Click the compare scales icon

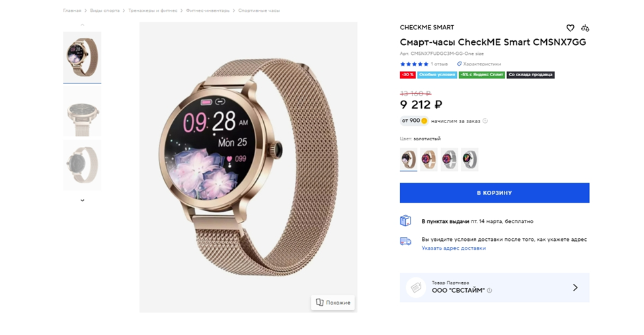pyautogui.click(x=585, y=28)
